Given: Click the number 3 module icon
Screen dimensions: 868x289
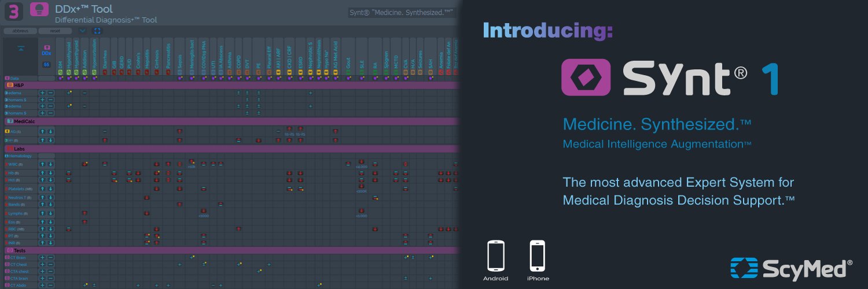Looking at the screenshot, I should (x=13, y=11).
